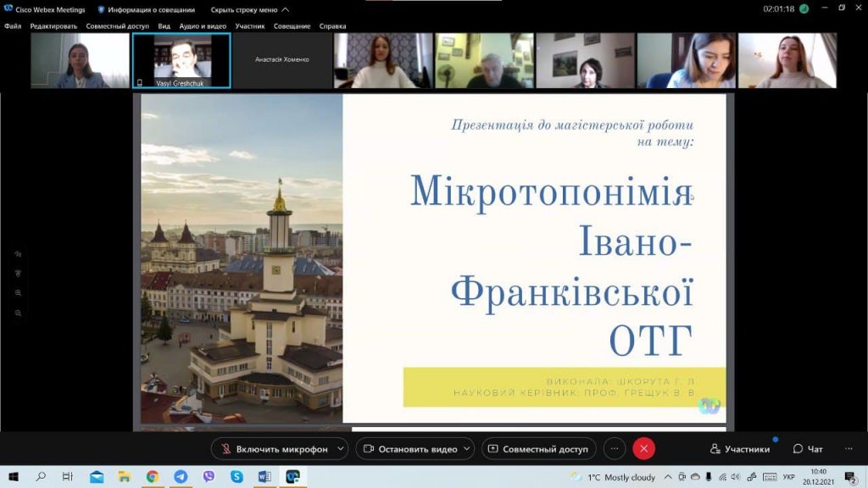This screenshot has width=868, height=488.
Task: Open the Совещание menu
Action: (x=292, y=26)
